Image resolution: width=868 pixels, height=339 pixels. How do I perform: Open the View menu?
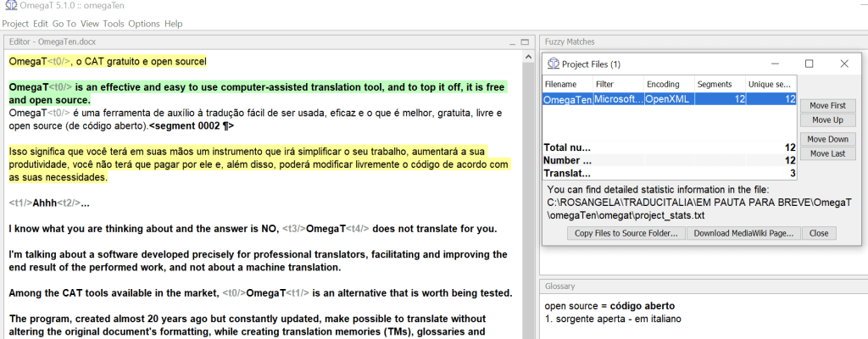90,24
